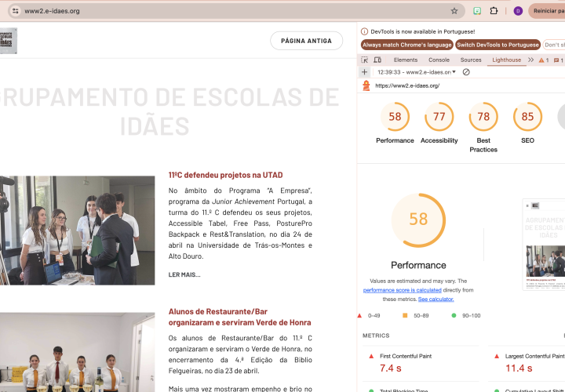This screenshot has width=565, height=392.
Task: Click the https://www2.e-idaes.org/ report URL link
Action: click(407, 85)
